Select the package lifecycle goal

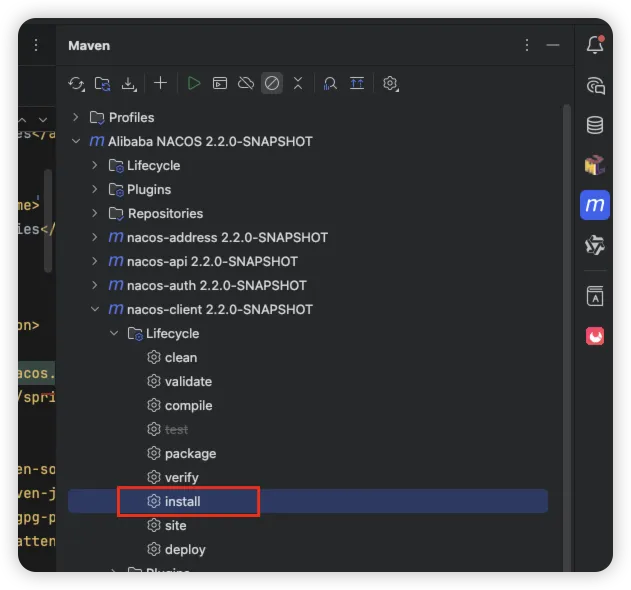click(190, 453)
